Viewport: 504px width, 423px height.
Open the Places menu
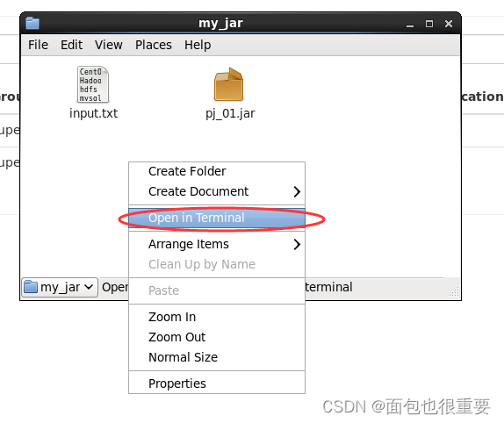point(154,45)
